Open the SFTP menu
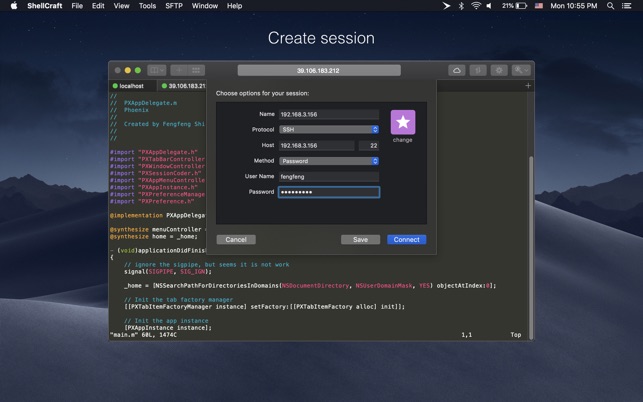 [173, 6]
